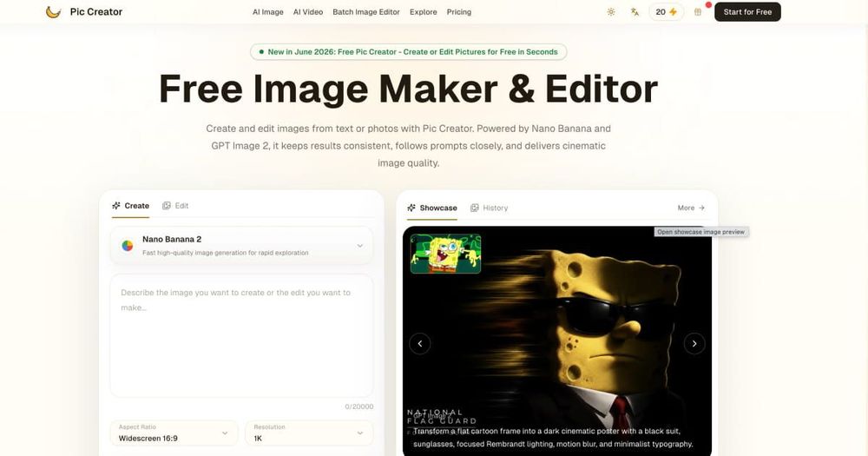
Task: Show the previous showcase image
Action: (419, 344)
